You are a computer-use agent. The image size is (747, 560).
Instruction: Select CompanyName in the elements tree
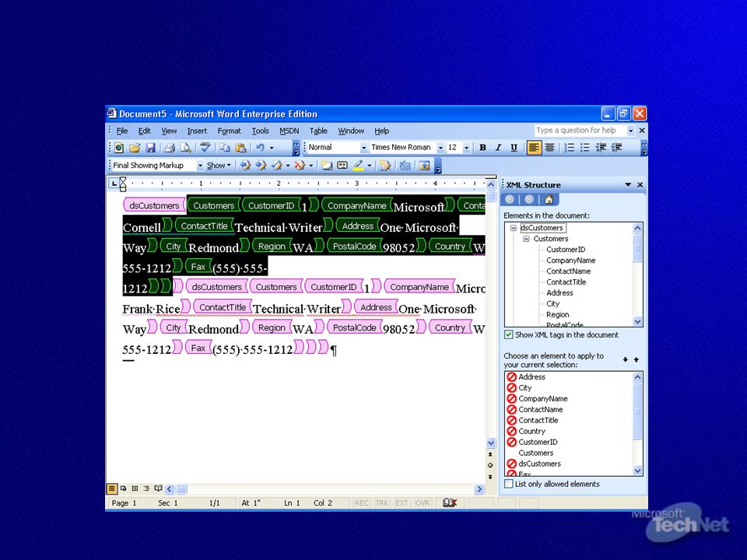point(570,261)
